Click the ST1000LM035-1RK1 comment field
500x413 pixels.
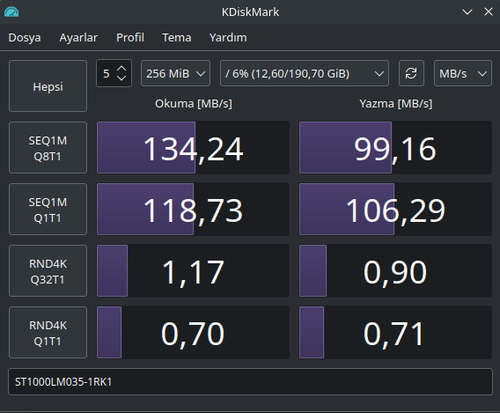[x=250, y=382]
